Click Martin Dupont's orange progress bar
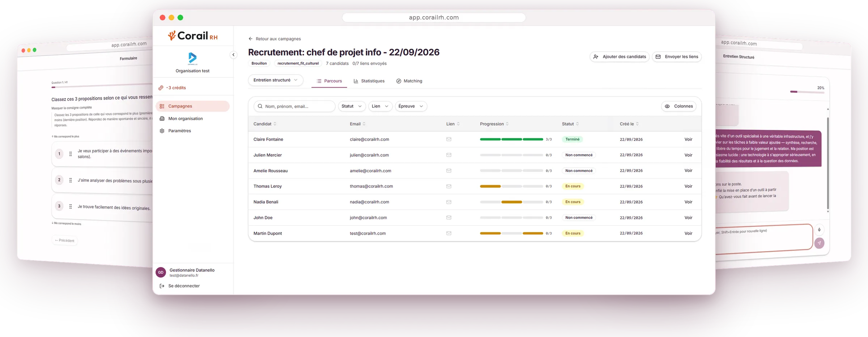 click(x=511, y=233)
